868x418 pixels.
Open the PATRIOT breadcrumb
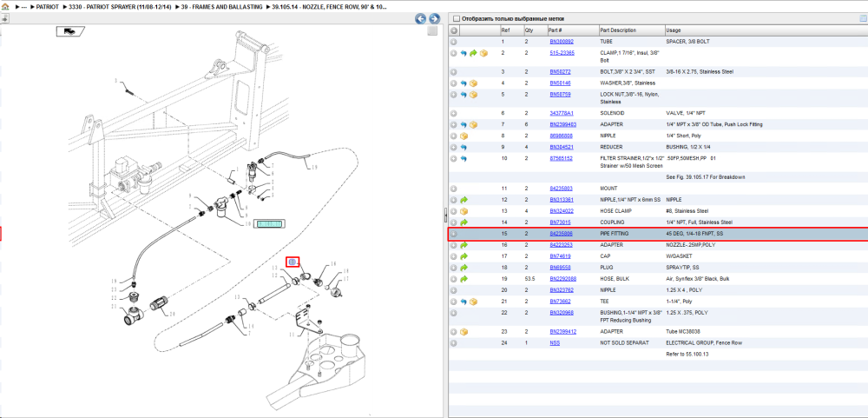tap(47, 7)
